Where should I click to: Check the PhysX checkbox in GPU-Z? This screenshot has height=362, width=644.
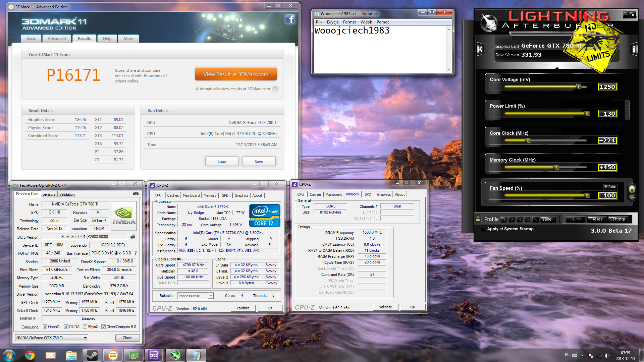pyautogui.click(x=85, y=327)
